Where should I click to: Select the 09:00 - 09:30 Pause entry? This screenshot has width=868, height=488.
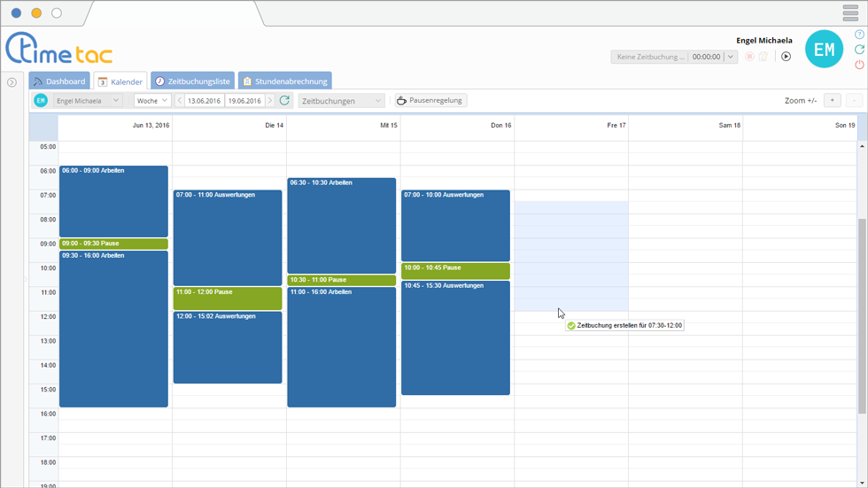pyautogui.click(x=113, y=244)
